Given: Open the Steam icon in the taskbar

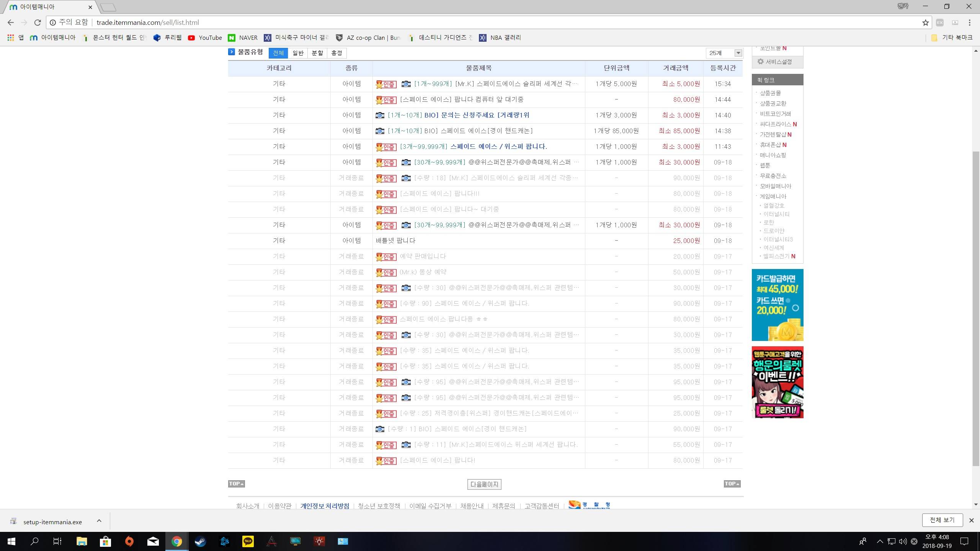Looking at the screenshot, I should (x=200, y=541).
